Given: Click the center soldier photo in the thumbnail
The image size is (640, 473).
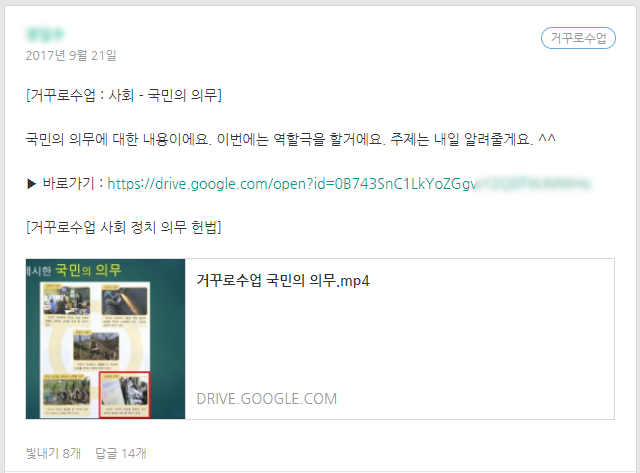Looking at the screenshot, I should (96, 346).
